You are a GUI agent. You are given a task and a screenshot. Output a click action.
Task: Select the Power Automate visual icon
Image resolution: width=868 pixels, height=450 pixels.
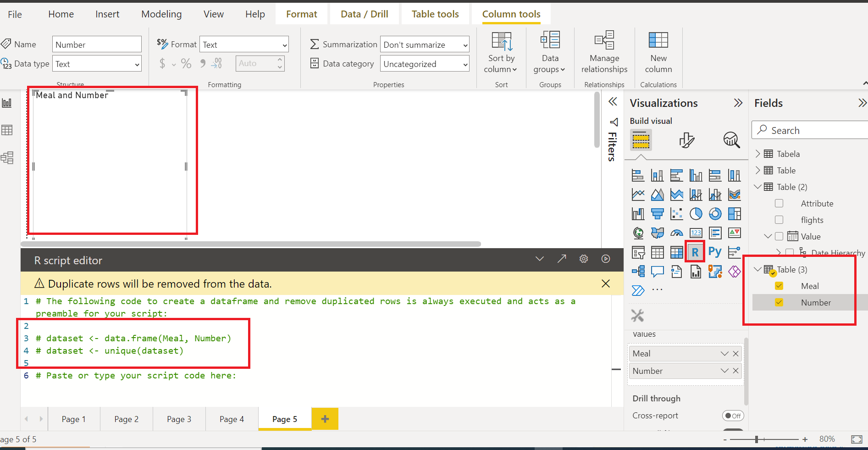(638, 290)
